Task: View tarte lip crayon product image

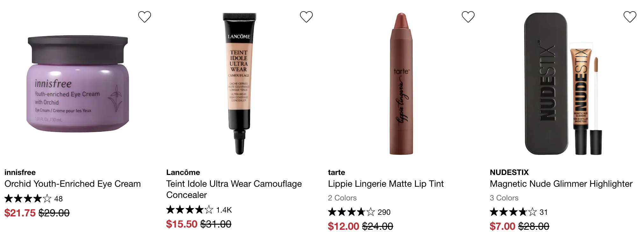Action: tap(401, 84)
